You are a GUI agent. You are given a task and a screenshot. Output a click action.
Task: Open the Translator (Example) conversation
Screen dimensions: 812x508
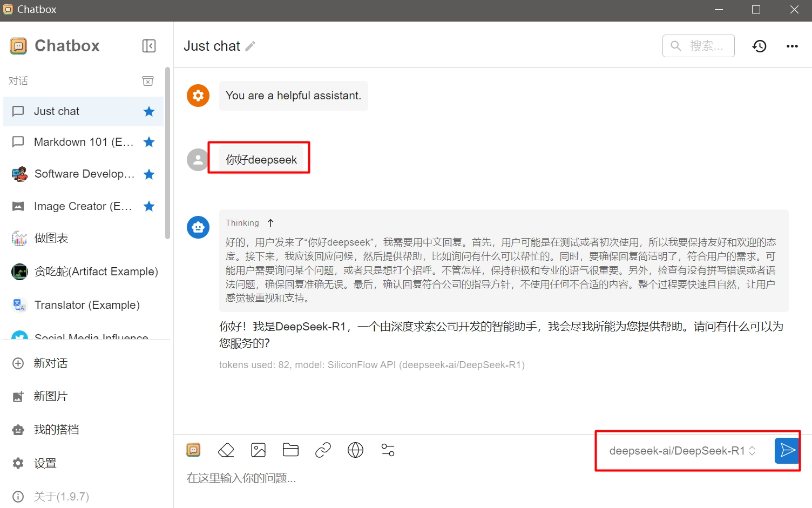tap(83, 305)
